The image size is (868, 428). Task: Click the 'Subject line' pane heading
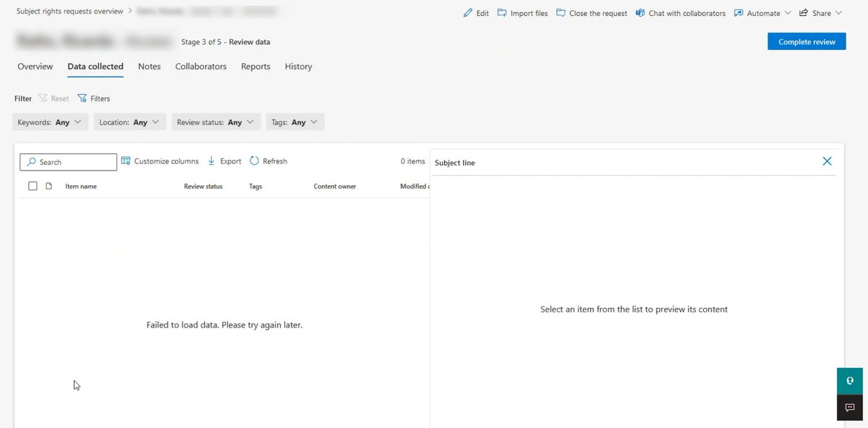coord(455,163)
